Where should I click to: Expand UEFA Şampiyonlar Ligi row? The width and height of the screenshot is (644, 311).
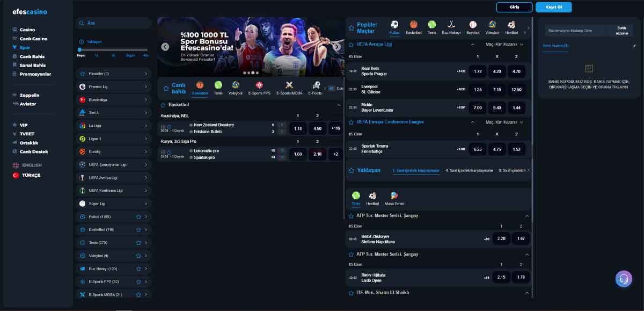pos(114,164)
